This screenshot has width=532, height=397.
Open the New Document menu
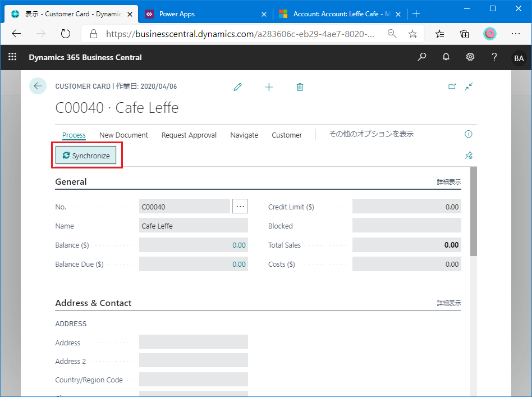tap(123, 135)
